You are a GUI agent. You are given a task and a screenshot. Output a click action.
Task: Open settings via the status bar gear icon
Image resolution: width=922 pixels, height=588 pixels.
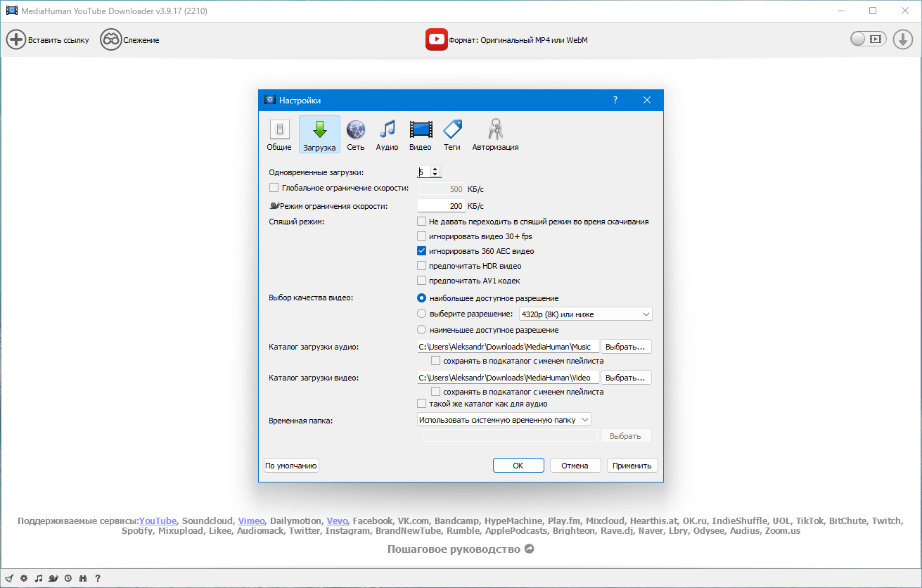(x=24, y=578)
